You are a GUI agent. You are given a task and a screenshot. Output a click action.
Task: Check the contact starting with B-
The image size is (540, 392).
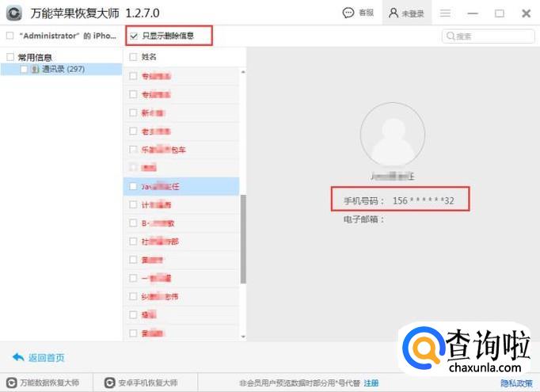tap(133, 223)
